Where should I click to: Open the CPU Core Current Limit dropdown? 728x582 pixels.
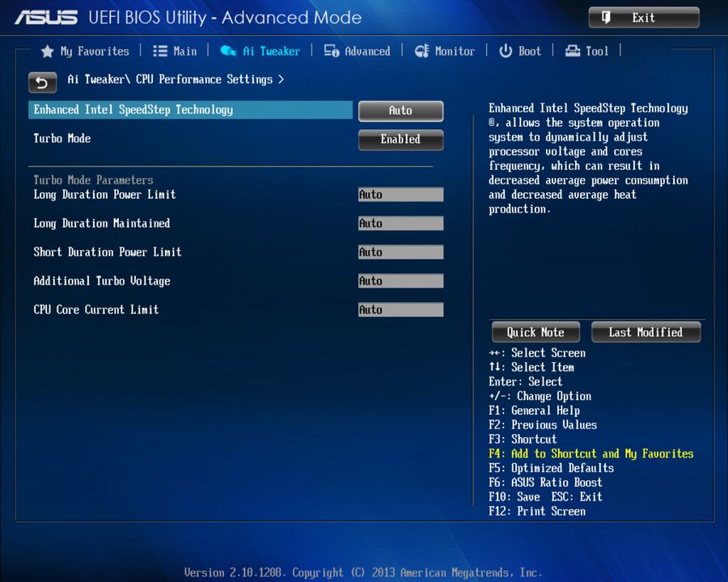tap(400, 310)
